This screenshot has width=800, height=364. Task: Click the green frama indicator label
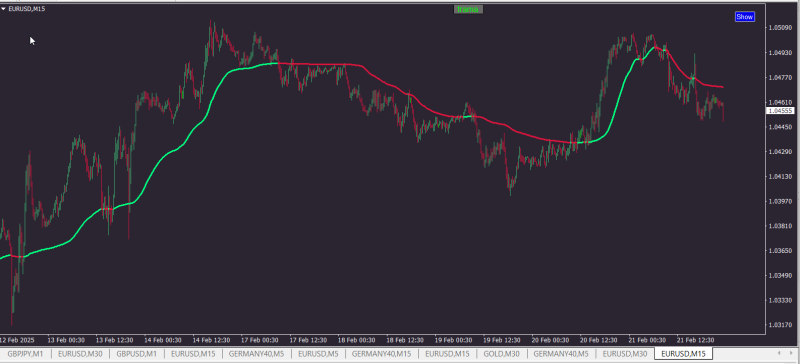pyautogui.click(x=468, y=9)
